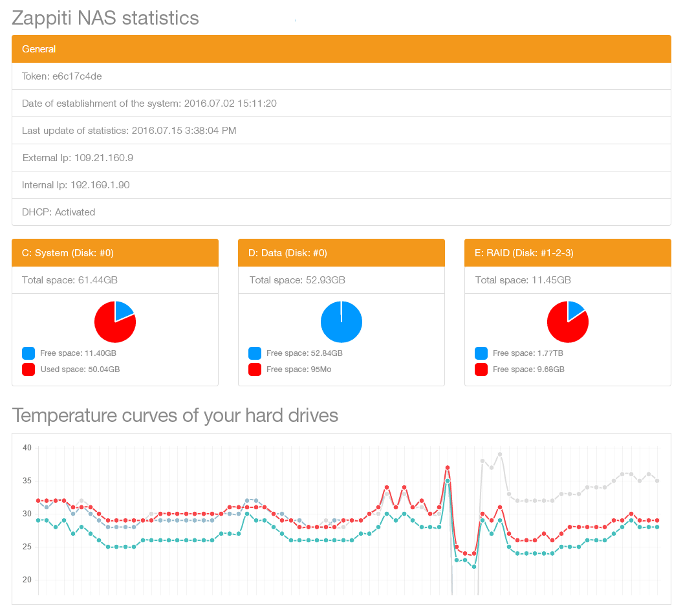
Task: Click the red curve peak at 37 degrees
Action: (448, 468)
